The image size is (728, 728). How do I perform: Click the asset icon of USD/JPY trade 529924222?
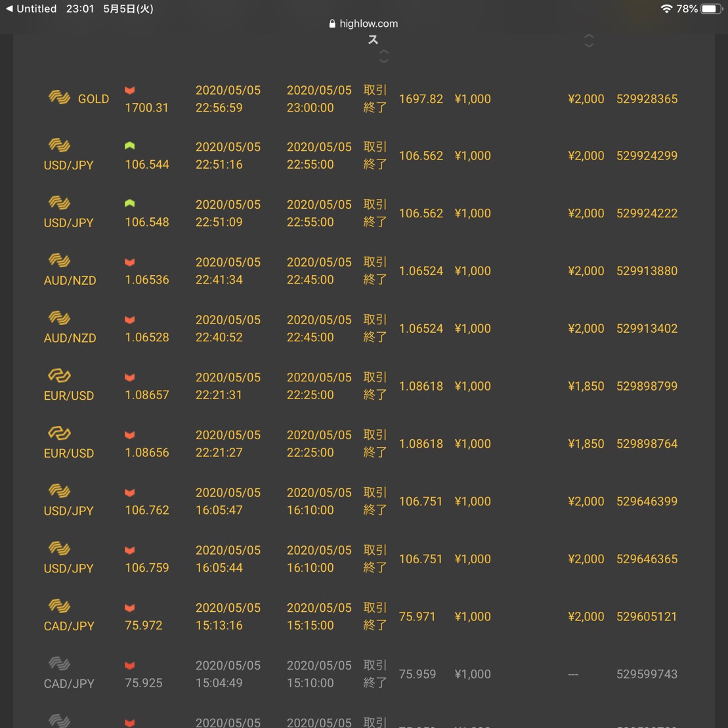coord(60,203)
